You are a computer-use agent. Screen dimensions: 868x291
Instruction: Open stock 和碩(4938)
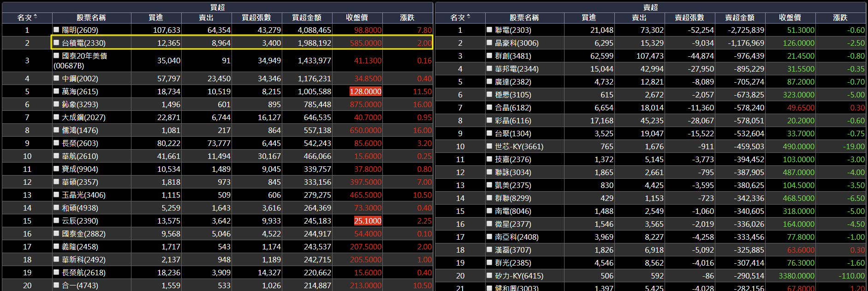point(80,208)
